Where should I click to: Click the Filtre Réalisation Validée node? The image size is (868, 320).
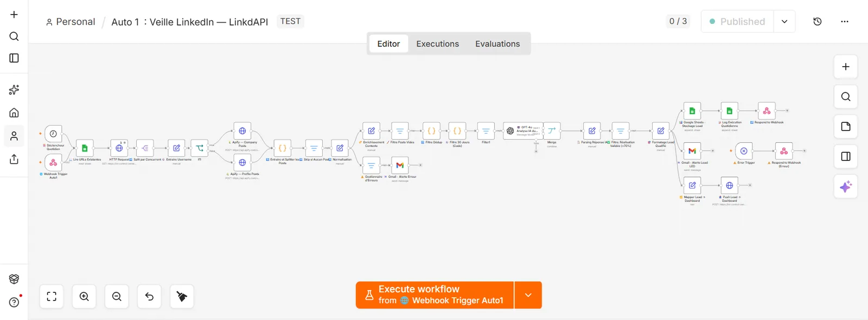point(621,131)
